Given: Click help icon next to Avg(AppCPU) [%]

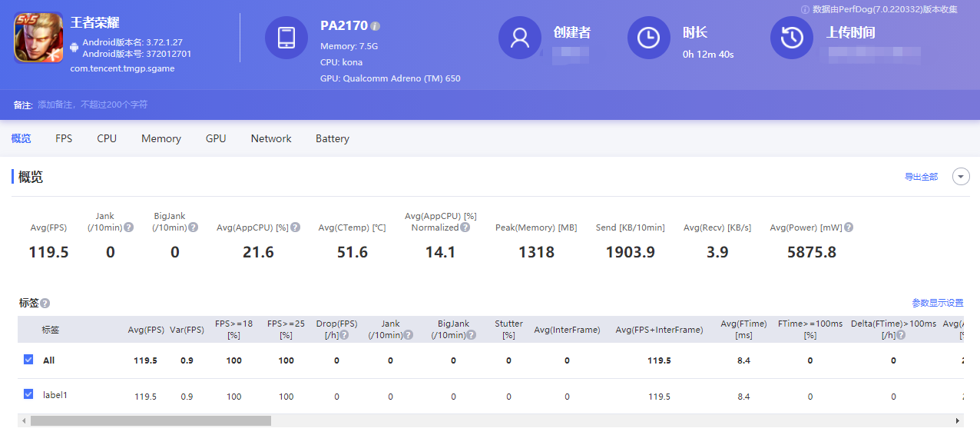Looking at the screenshot, I should pyautogui.click(x=296, y=227).
